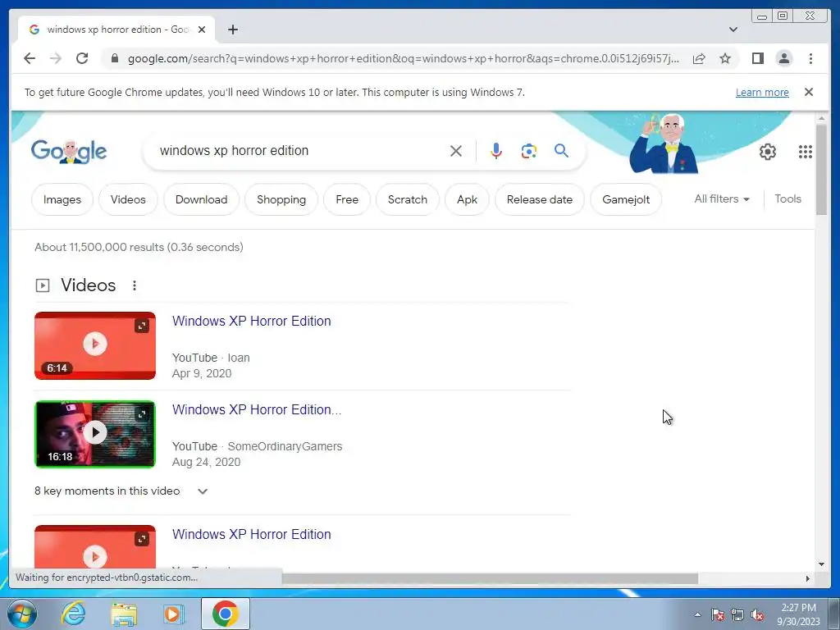
Task: Open the Learn more link
Action: click(x=762, y=92)
